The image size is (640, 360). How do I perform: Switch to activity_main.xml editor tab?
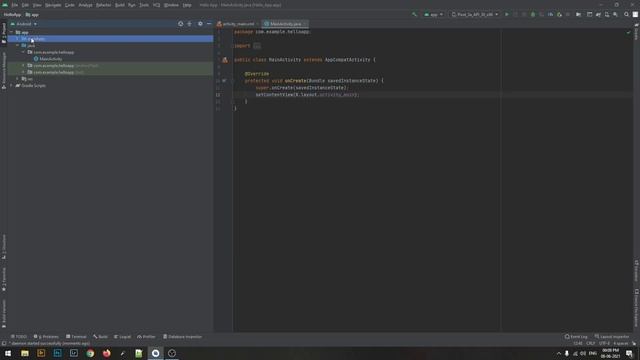coord(238,24)
